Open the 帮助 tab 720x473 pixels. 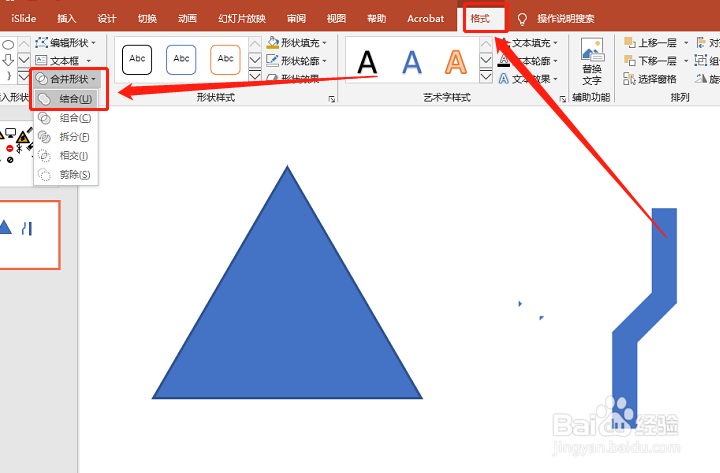coord(377,18)
